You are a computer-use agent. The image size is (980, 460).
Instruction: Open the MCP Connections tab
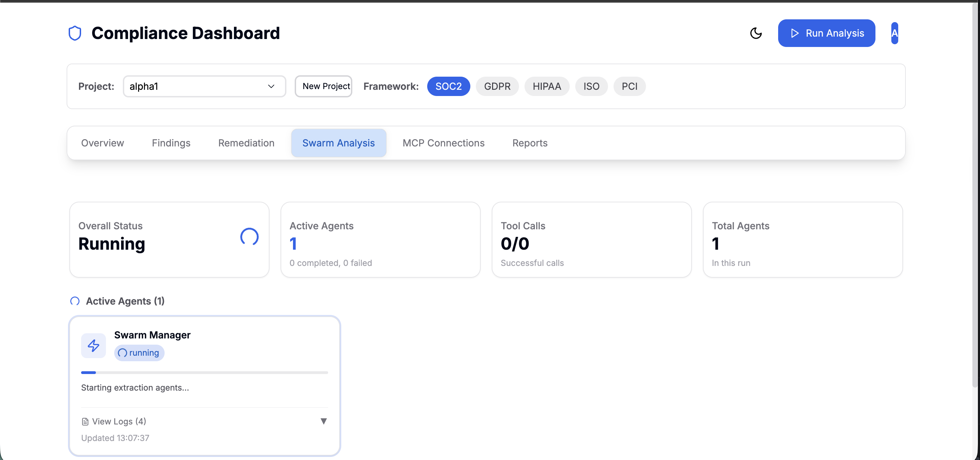(x=443, y=143)
